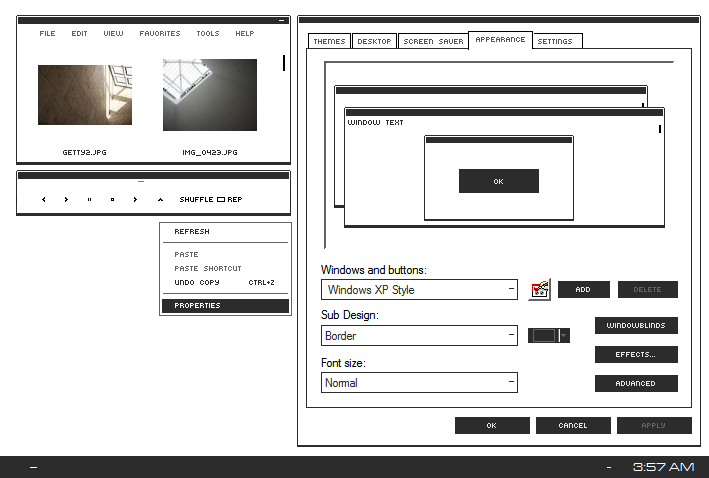
Task: Open the Font size dropdown showing Normal
Action: (419, 383)
